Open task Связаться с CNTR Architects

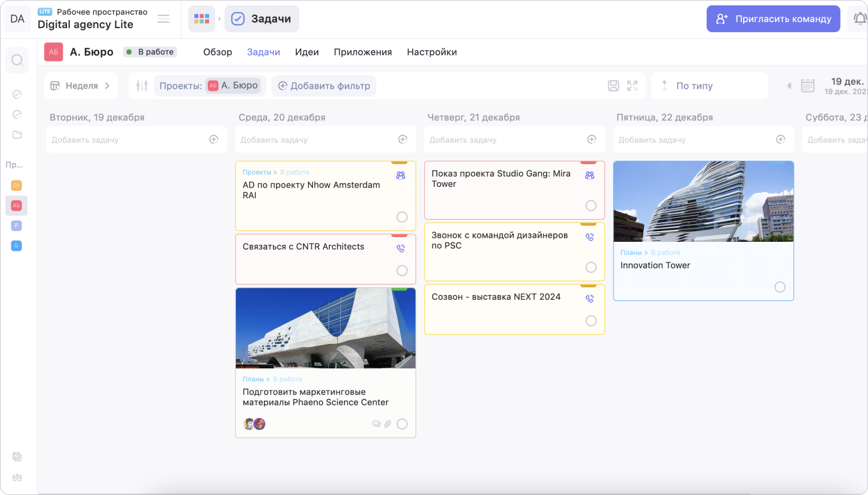[x=303, y=247]
